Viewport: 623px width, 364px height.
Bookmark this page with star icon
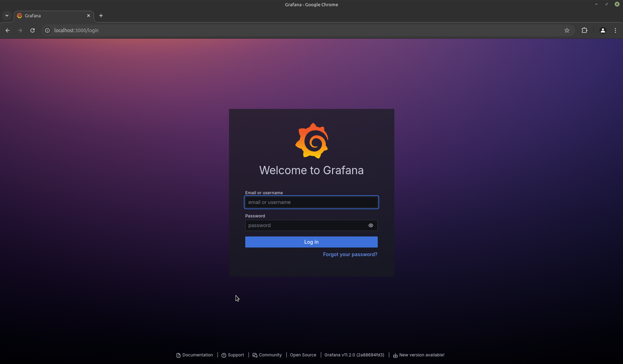click(567, 30)
